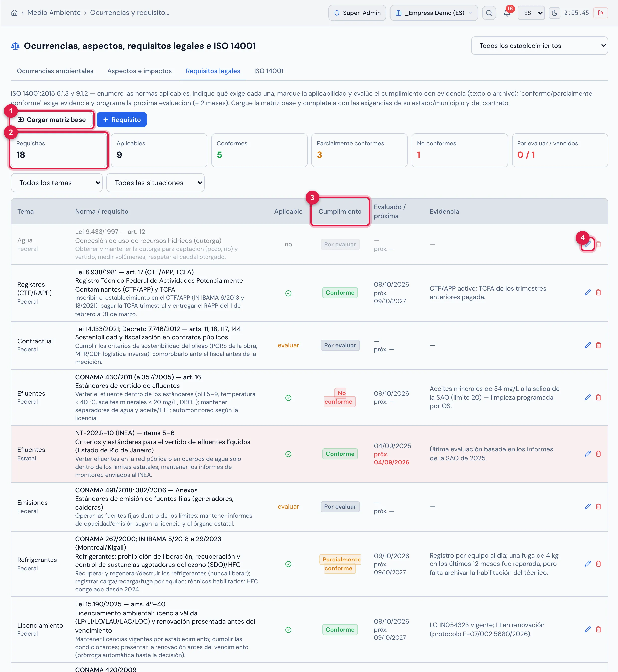Delete the NT-202.R-10 (INEA) row

[x=598, y=454]
